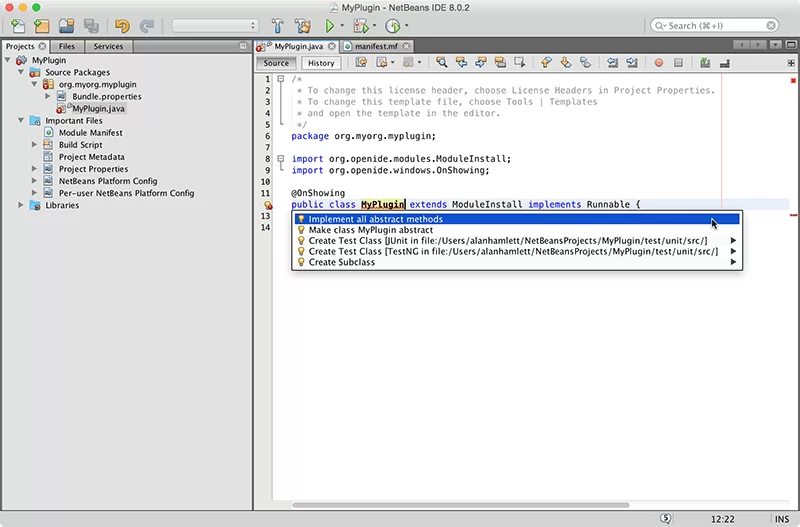Select Project Metadata in the tree
The width and height of the screenshot is (800, 527).
pos(91,157)
